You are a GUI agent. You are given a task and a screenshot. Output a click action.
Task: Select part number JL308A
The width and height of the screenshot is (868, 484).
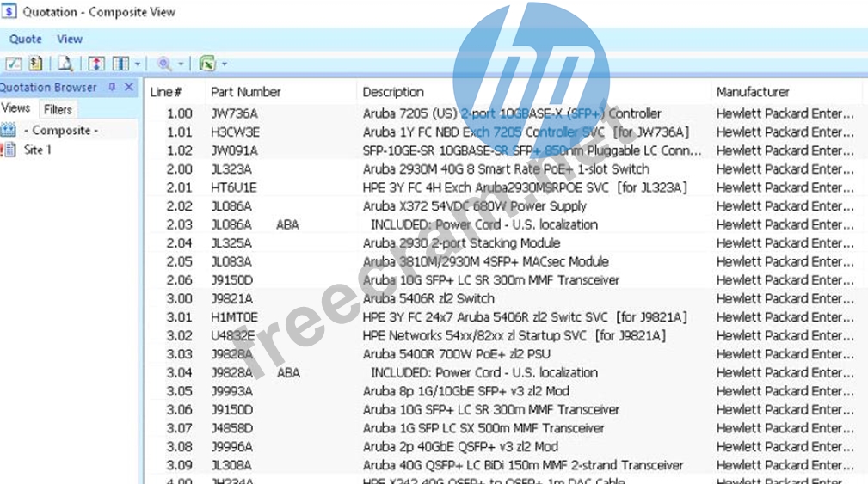(231, 466)
